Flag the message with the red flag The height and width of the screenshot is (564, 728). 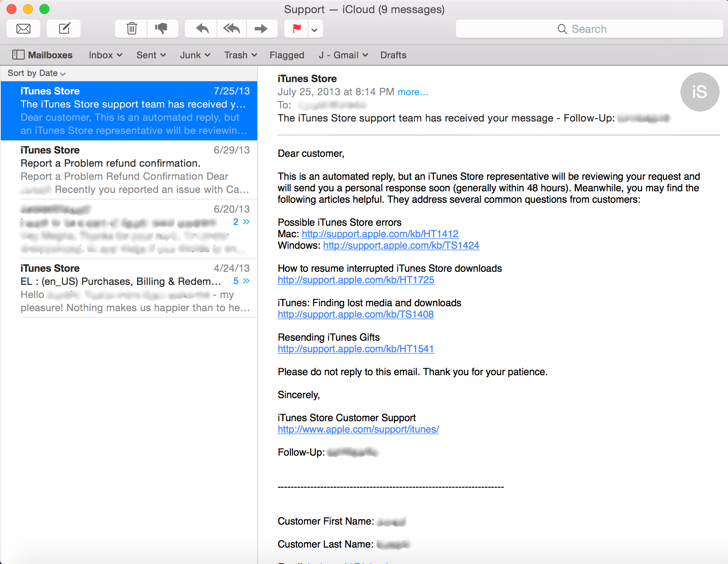pos(296,29)
